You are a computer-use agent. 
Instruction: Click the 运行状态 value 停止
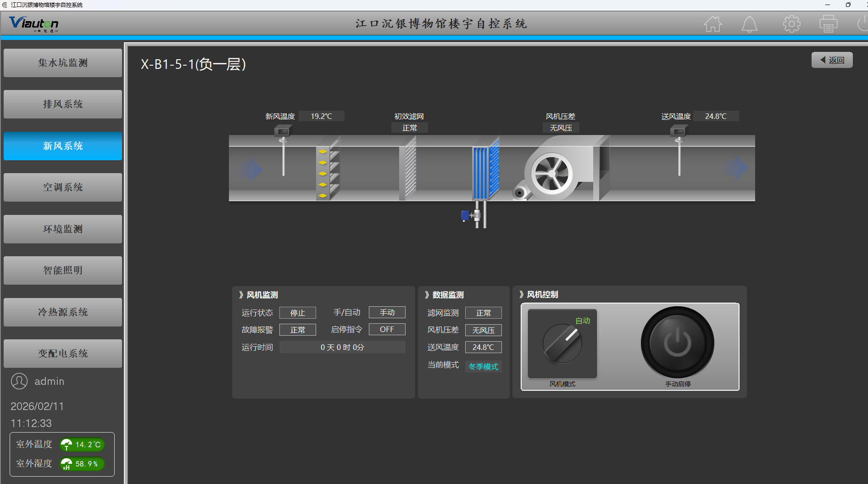click(x=298, y=313)
